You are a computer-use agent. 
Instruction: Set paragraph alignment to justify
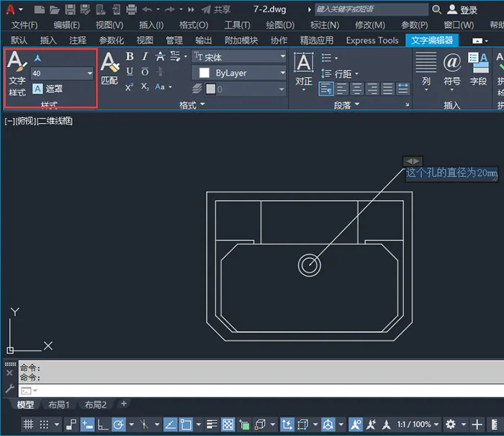(x=387, y=88)
